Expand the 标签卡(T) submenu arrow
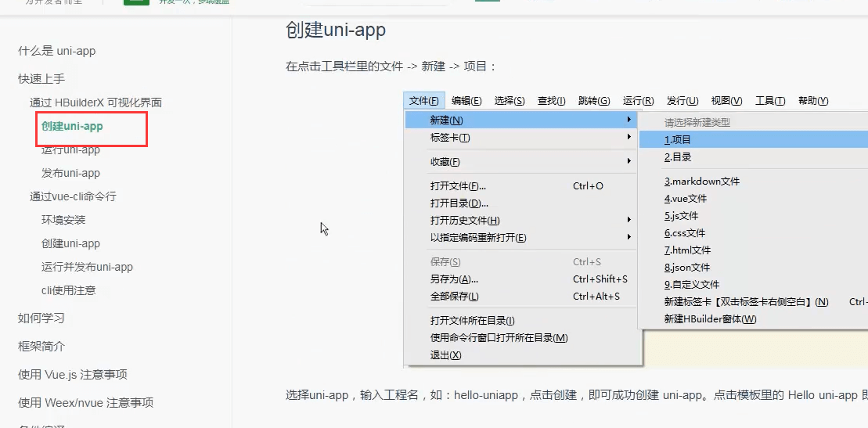Image resolution: width=868 pixels, height=428 pixels. (x=628, y=137)
